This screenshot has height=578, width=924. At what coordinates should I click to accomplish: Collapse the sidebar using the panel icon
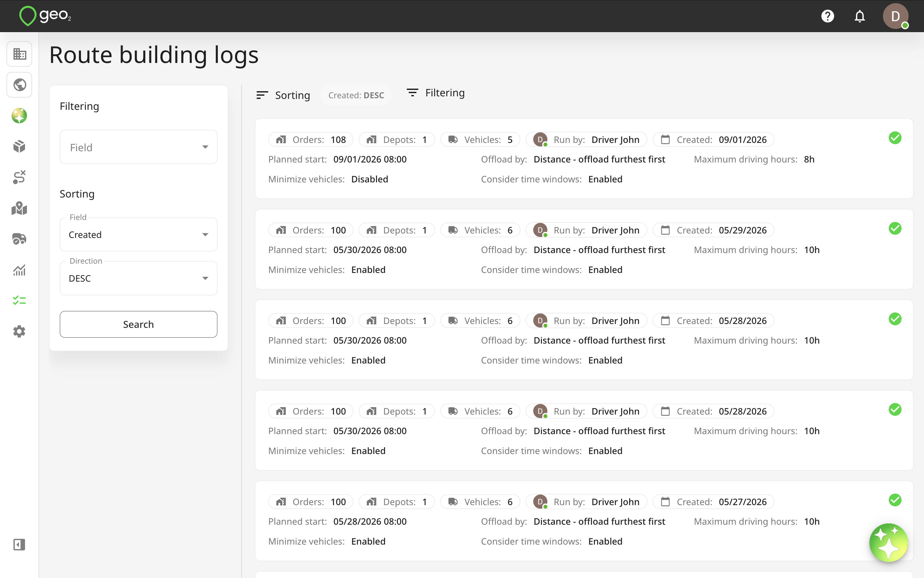(x=20, y=544)
